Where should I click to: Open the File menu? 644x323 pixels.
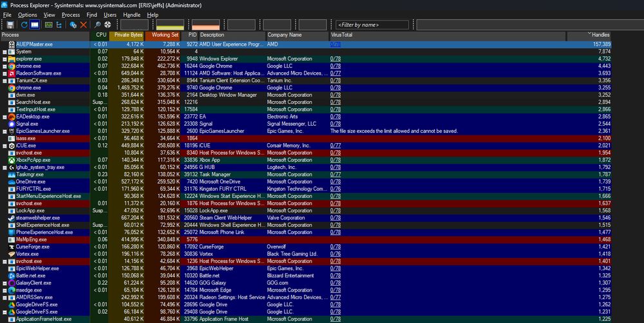7,15
